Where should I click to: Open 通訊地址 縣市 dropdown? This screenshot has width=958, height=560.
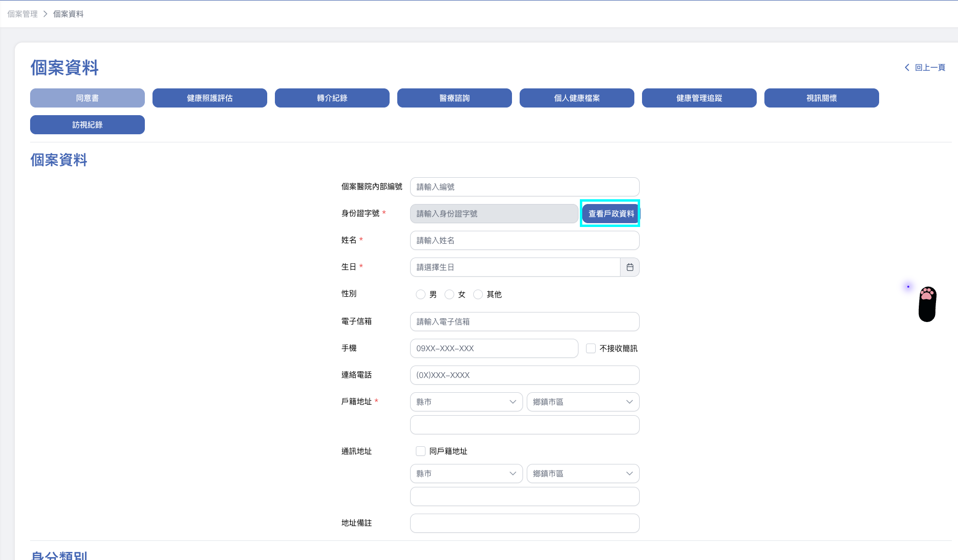click(x=466, y=474)
